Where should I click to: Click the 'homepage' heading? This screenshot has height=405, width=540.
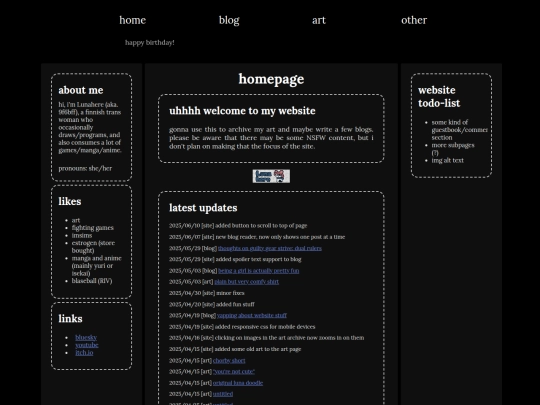[x=271, y=79]
